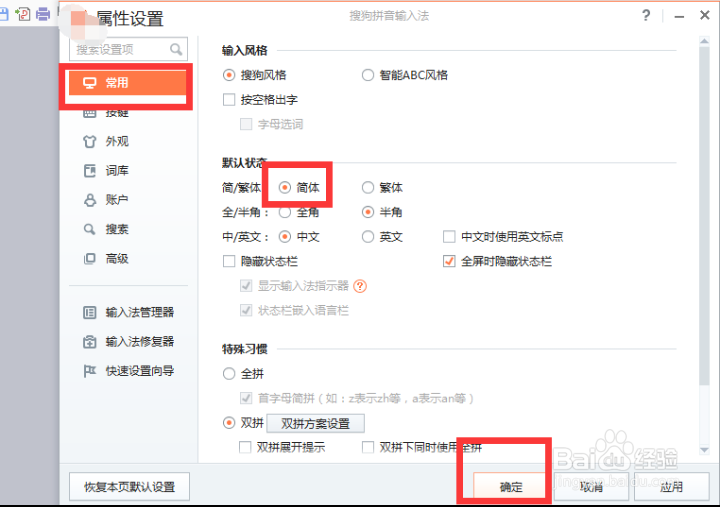Click the title bar help question mark
The height and width of the screenshot is (507, 720).
click(646, 16)
